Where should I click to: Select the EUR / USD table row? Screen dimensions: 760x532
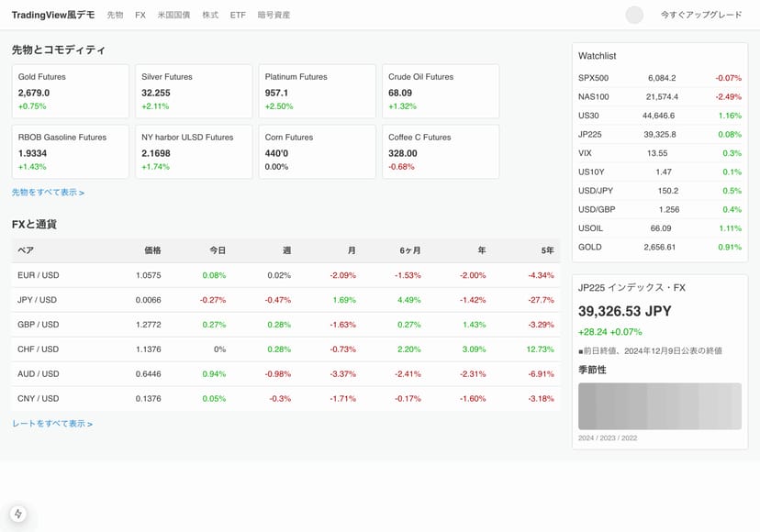(285, 275)
